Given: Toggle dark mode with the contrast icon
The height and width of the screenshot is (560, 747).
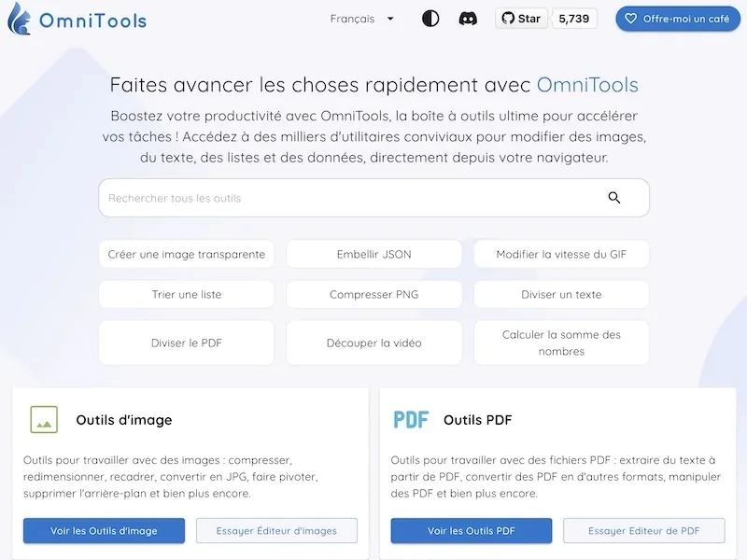Looking at the screenshot, I should 430,18.
